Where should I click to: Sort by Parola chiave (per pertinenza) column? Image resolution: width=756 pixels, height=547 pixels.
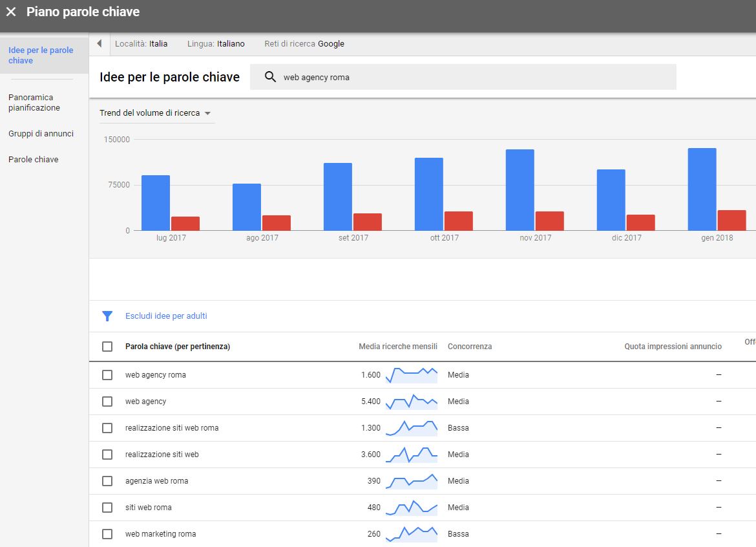(178, 347)
